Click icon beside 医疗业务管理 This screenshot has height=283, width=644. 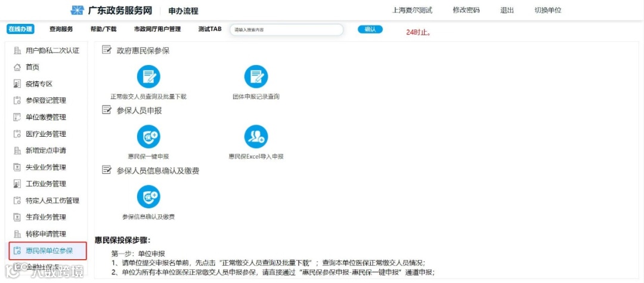click(17, 134)
